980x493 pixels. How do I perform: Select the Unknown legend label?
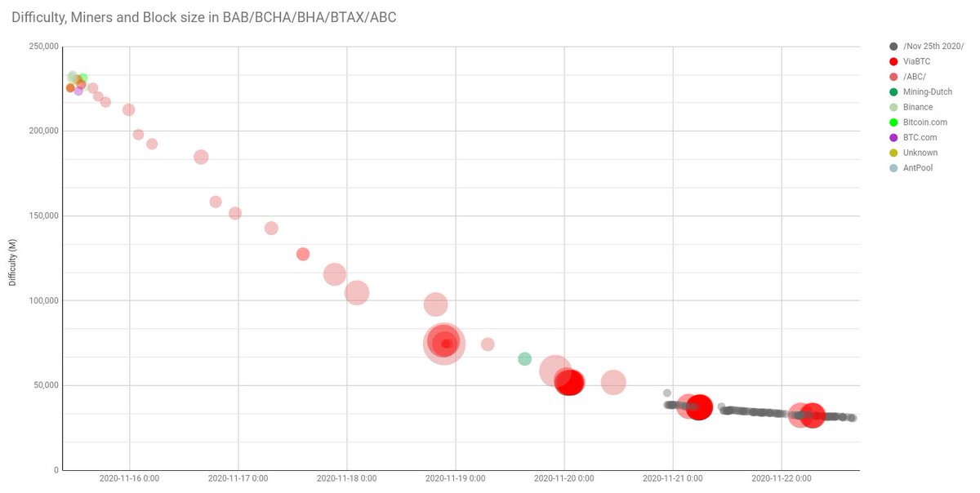[x=920, y=153]
